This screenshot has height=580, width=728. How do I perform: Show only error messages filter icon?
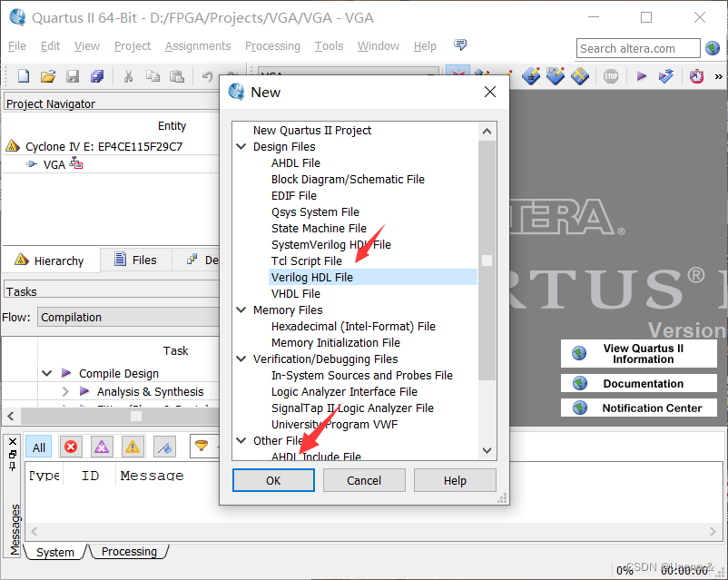pyautogui.click(x=71, y=447)
